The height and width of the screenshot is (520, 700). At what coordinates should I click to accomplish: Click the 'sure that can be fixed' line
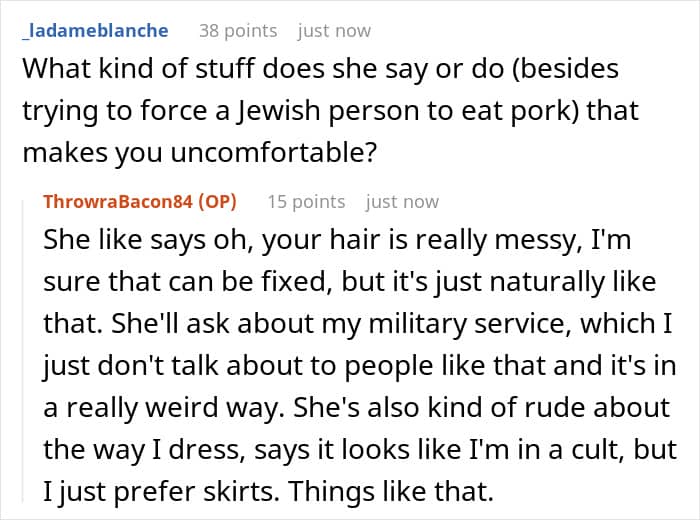pos(350,282)
